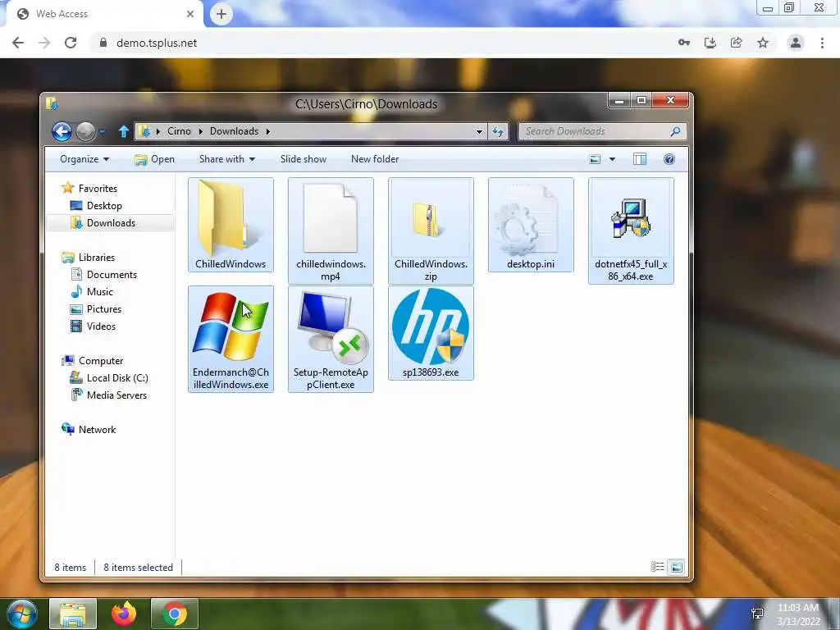Switch to details view in status bar
This screenshot has width=840, height=630.
657,567
